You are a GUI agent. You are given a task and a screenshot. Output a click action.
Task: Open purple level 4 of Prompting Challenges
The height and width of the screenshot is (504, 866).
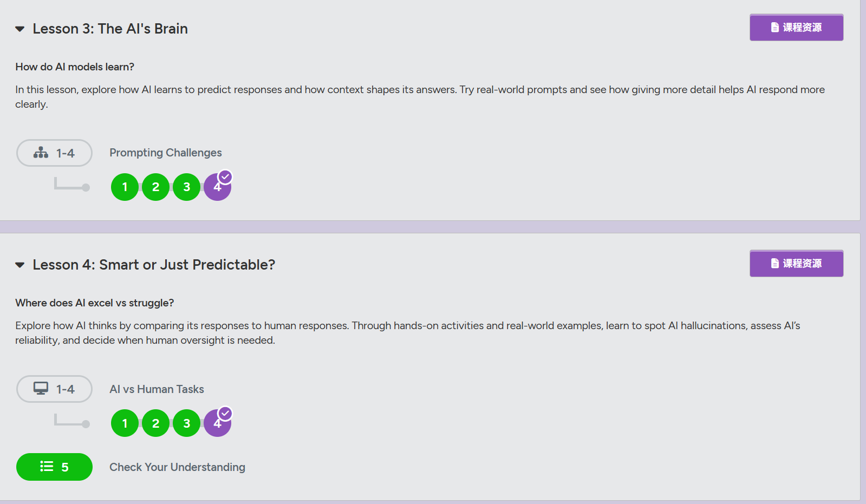pos(218,187)
